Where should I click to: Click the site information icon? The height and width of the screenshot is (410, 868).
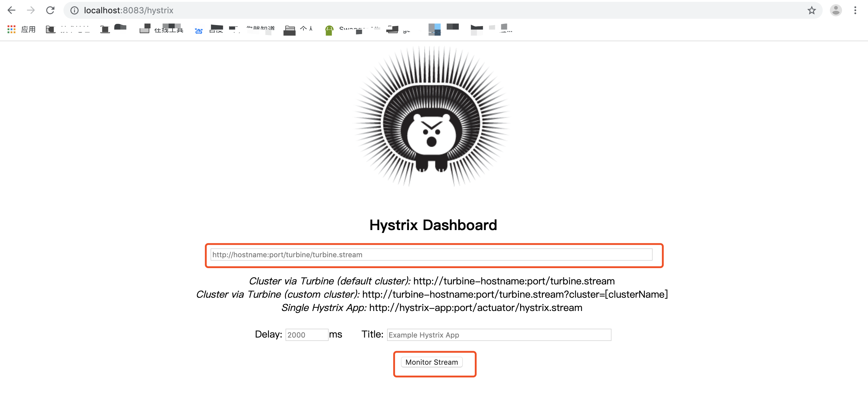pos(74,11)
